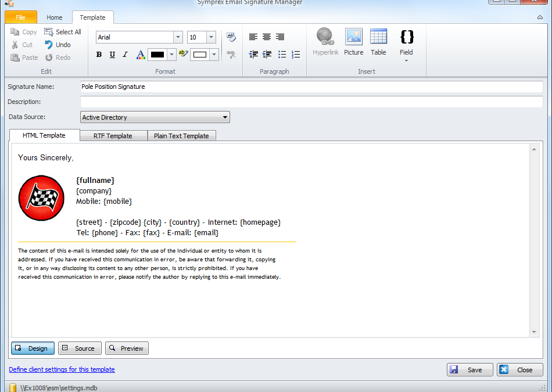This screenshot has width=552, height=392.
Task: Insert a Picture into the template
Action: coord(353,39)
